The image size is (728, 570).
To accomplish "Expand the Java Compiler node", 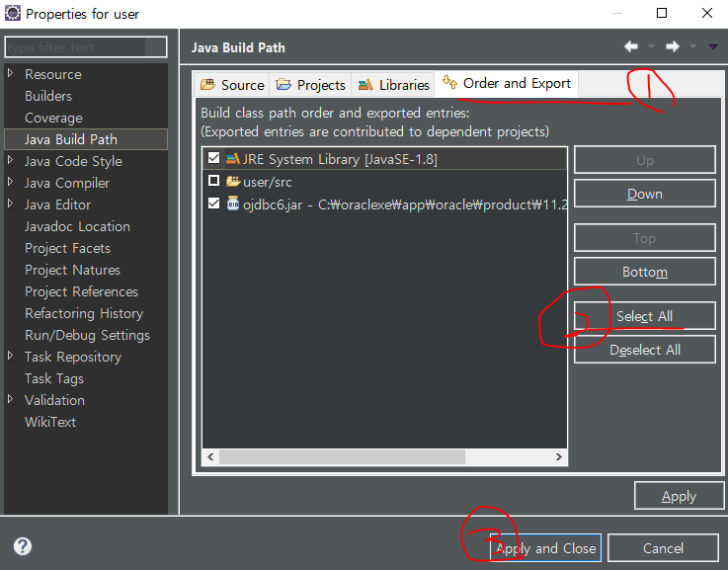I will coord(11,182).
